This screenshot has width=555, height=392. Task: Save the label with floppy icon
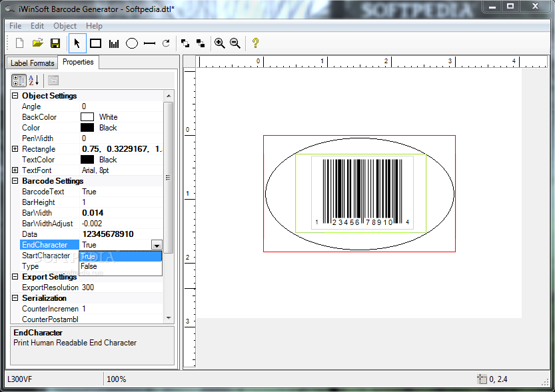tap(55, 43)
